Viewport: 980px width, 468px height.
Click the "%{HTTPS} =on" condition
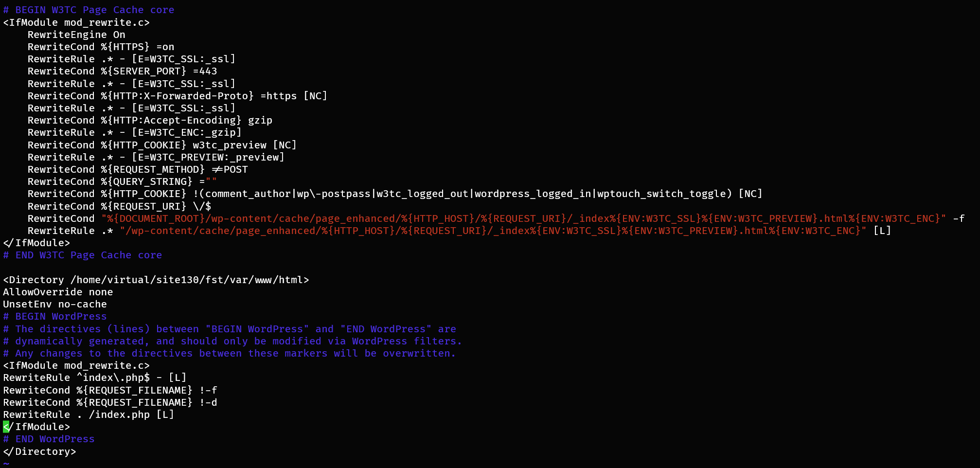point(137,47)
